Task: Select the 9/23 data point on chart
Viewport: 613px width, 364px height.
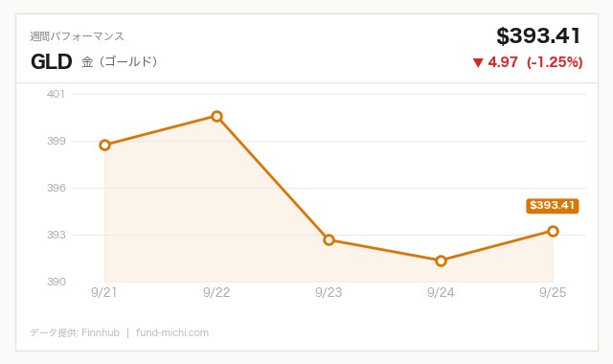Action: coord(329,239)
